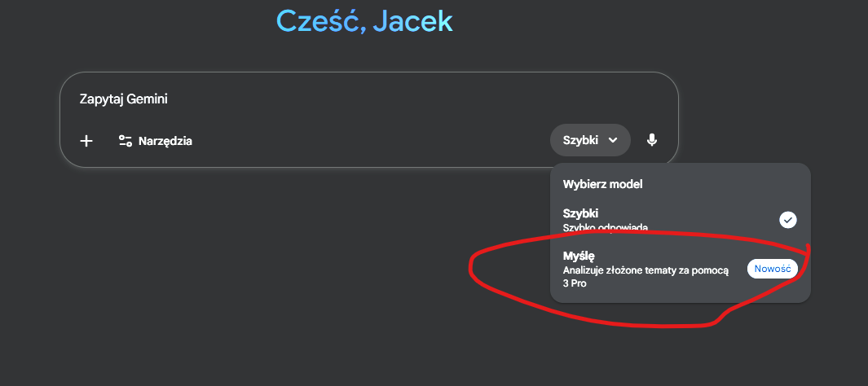Click the Szybko odpowiada description text

(606, 228)
